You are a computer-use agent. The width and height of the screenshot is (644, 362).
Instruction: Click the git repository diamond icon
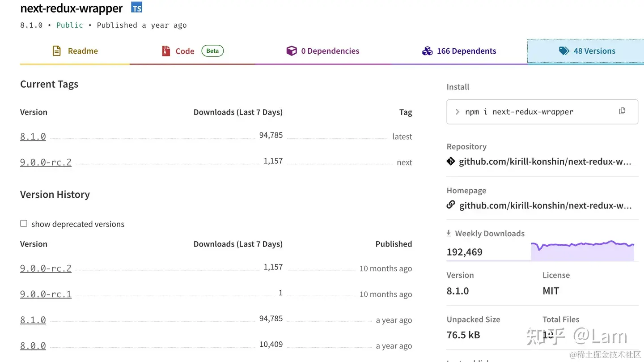[x=451, y=161]
